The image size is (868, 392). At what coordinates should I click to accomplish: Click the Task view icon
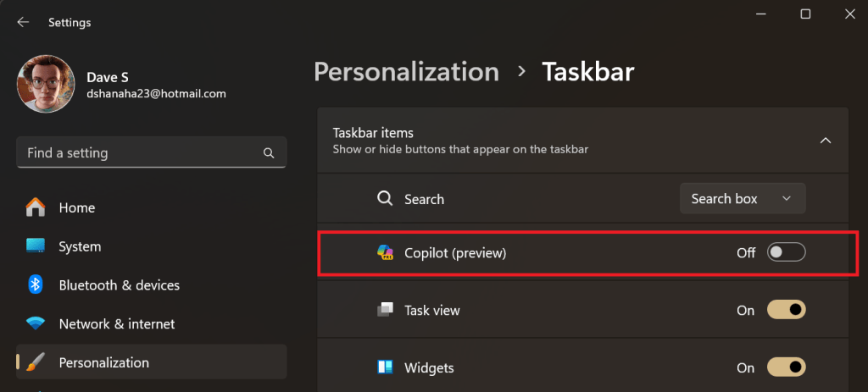click(385, 310)
